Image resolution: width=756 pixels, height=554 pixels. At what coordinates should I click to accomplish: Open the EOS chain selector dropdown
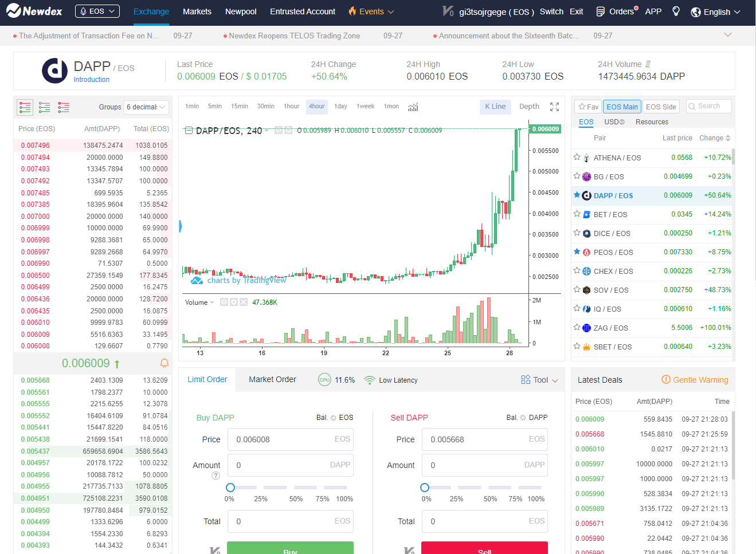[x=97, y=11]
